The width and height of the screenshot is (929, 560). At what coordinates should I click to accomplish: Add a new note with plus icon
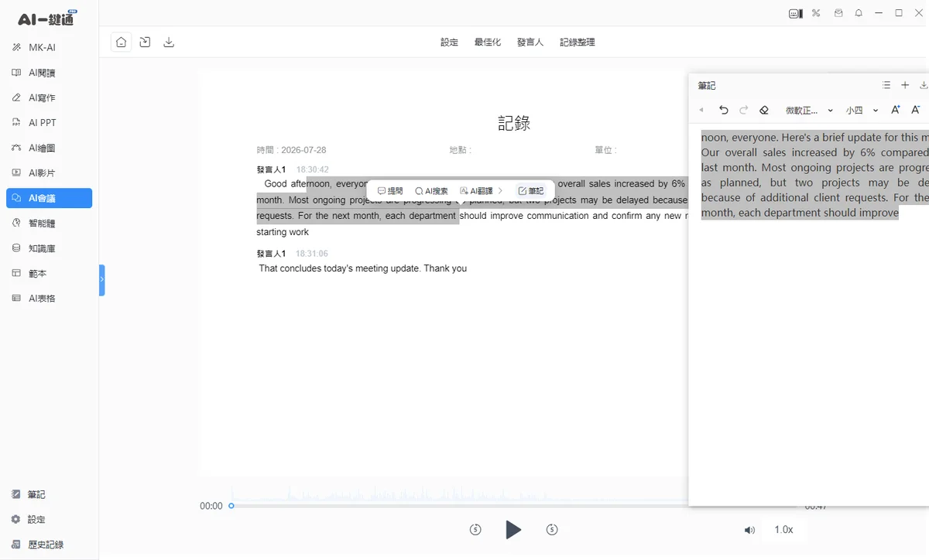pyautogui.click(x=905, y=85)
